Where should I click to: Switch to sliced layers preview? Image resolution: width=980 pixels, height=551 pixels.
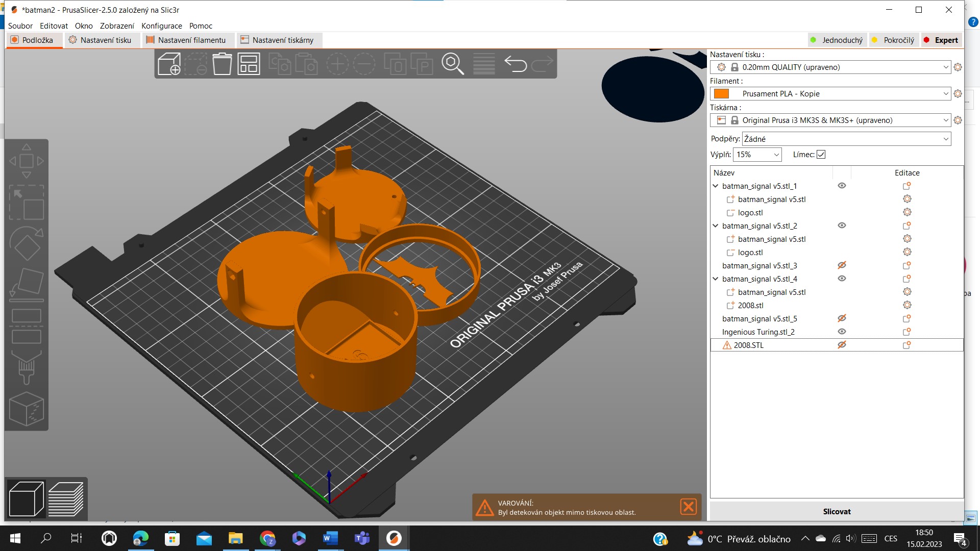(66, 499)
